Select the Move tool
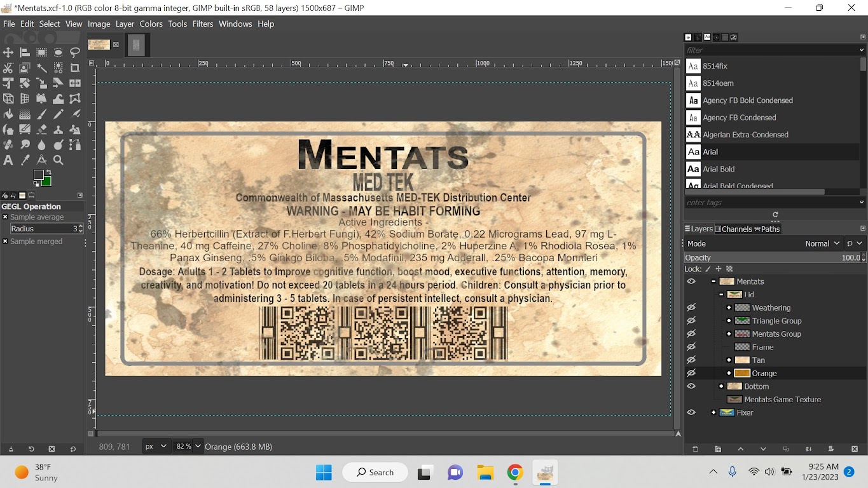The height and width of the screenshot is (488, 868). pyautogui.click(x=8, y=53)
